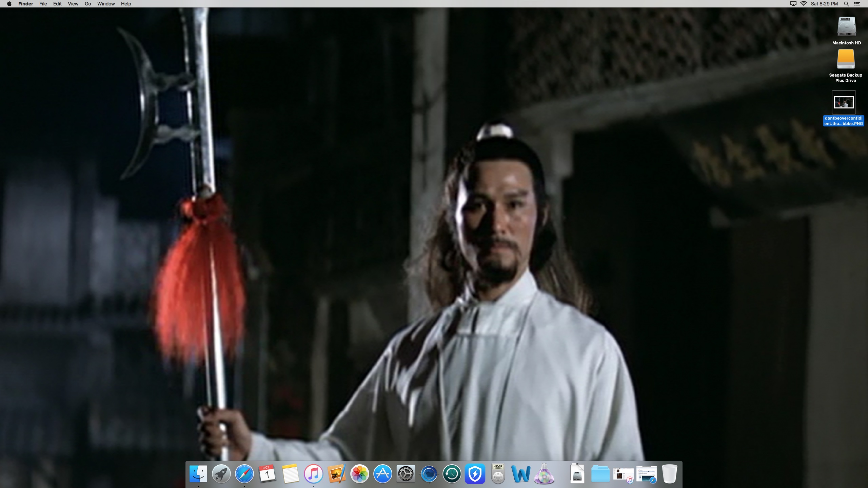Open Spotlight search magnifier icon
The width and height of the screenshot is (868, 488).
click(x=846, y=4)
